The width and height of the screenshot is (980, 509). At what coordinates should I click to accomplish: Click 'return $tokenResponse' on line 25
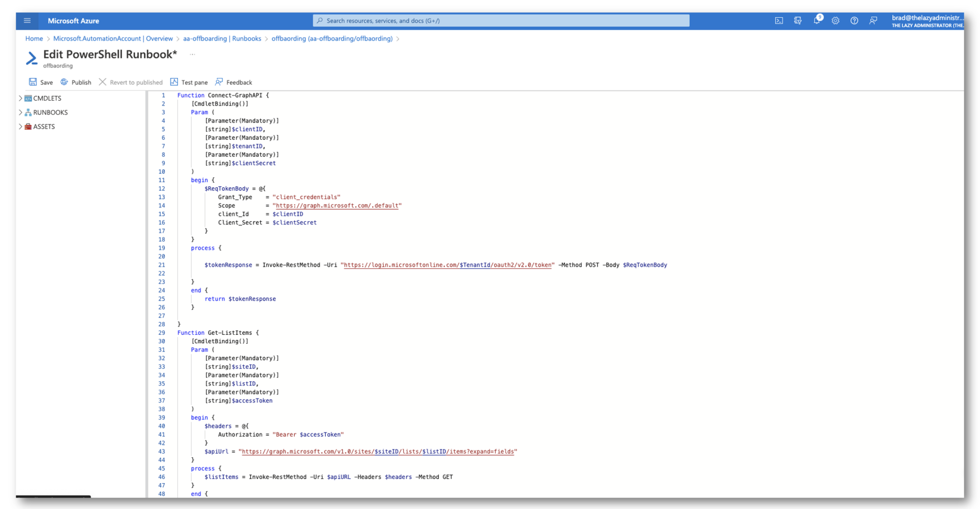[240, 299]
